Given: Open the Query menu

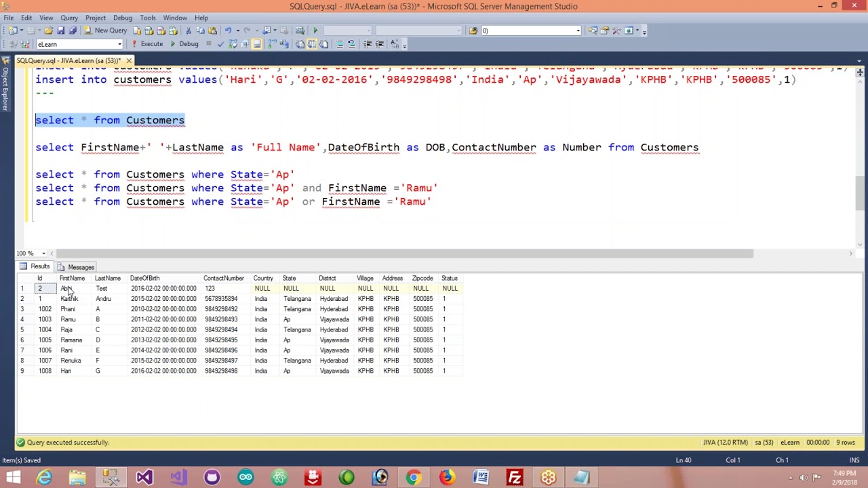Looking at the screenshot, I should [x=69, y=18].
